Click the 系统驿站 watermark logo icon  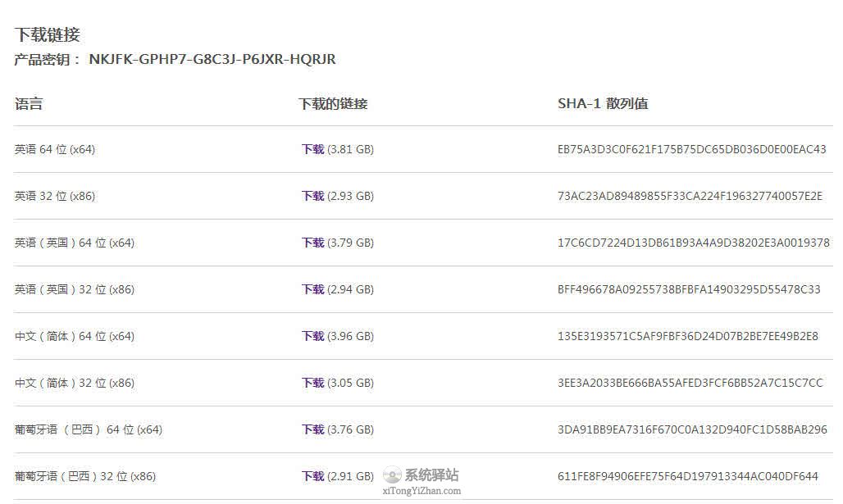coord(392,475)
